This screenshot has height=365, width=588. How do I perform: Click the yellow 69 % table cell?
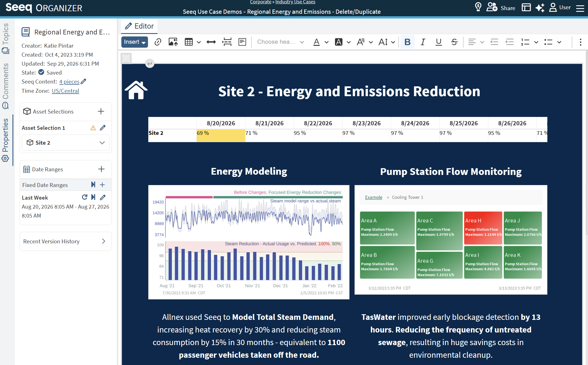pos(221,136)
